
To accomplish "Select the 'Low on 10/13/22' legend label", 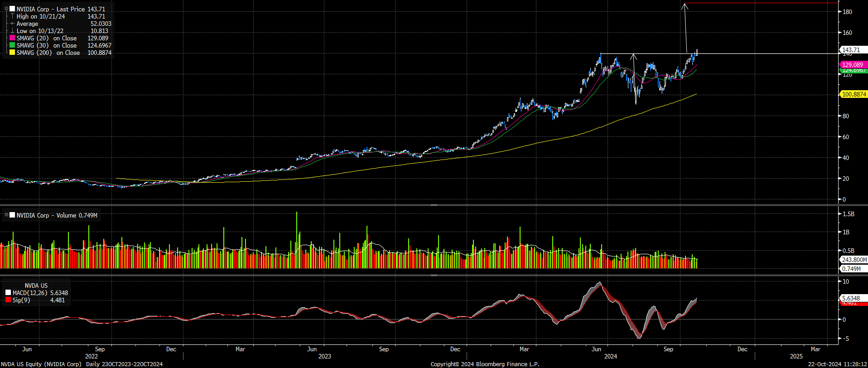I will click(x=40, y=31).
